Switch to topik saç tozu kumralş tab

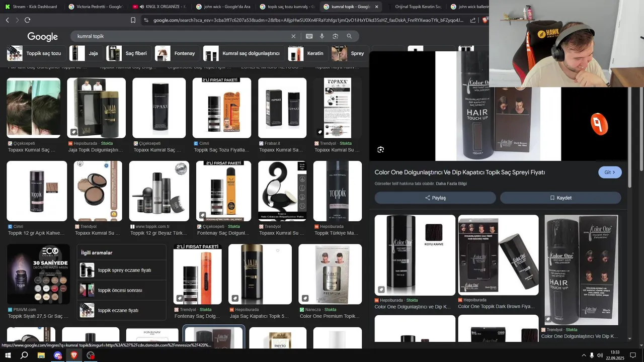[x=287, y=7]
